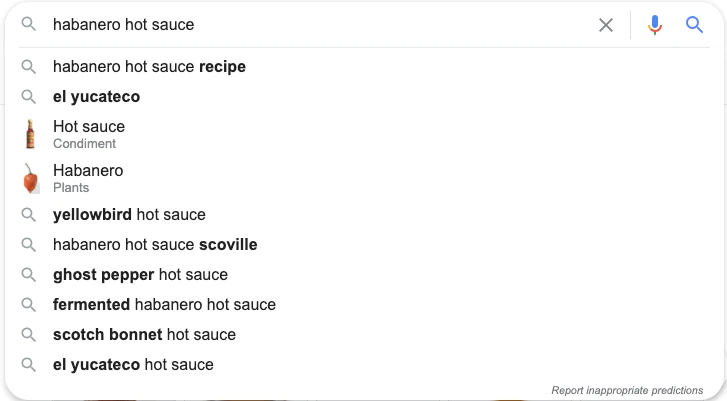Viewport: 727px width, 401px height.
Task: Select 'habanero hot sauce recipe' suggestion
Action: (x=149, y=67)
